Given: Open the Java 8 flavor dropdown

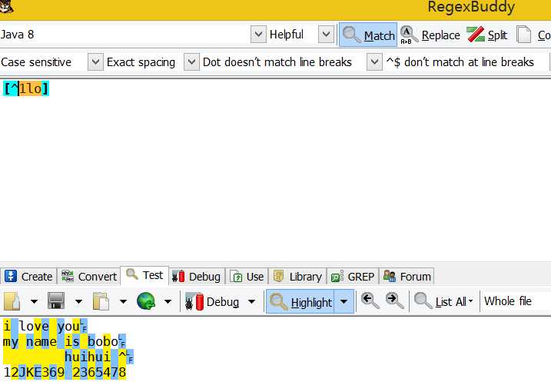Looking at the screenshot, I should pyautogui.click(x=258, y=35).
